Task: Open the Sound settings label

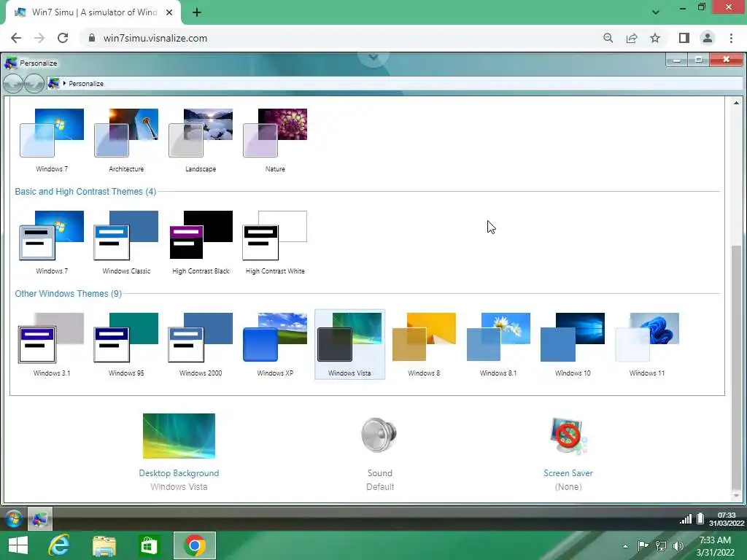Action: (x=379, y=472)
